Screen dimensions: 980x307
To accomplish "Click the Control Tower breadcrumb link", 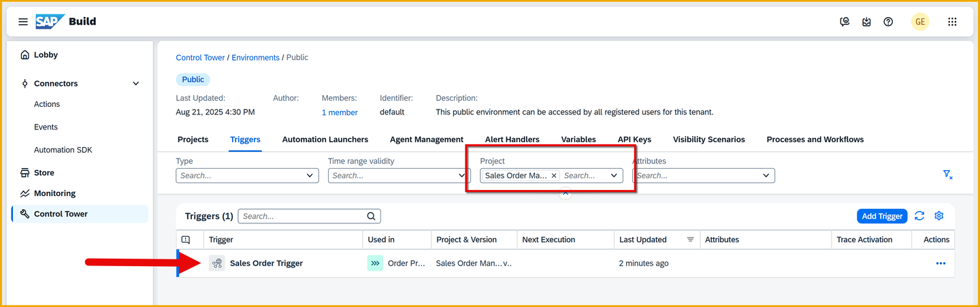I will [x=200, y=58].
